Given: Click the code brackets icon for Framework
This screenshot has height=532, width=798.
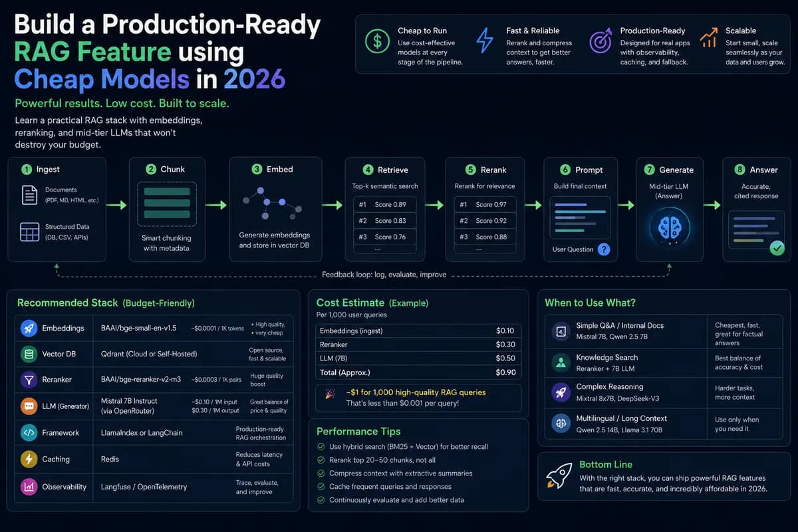Looking at the screenshot, I should point(29,432).
